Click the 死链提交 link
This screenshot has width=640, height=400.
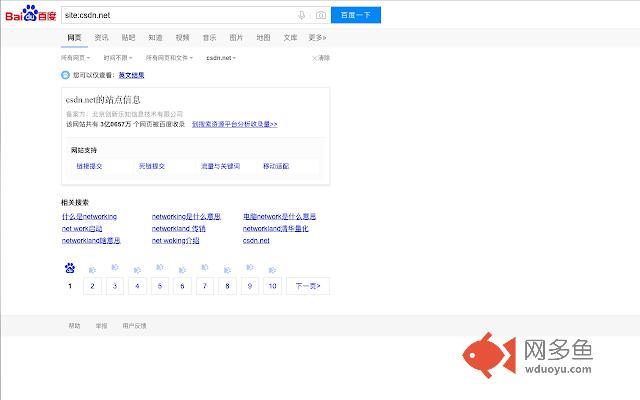coord(152,166)
